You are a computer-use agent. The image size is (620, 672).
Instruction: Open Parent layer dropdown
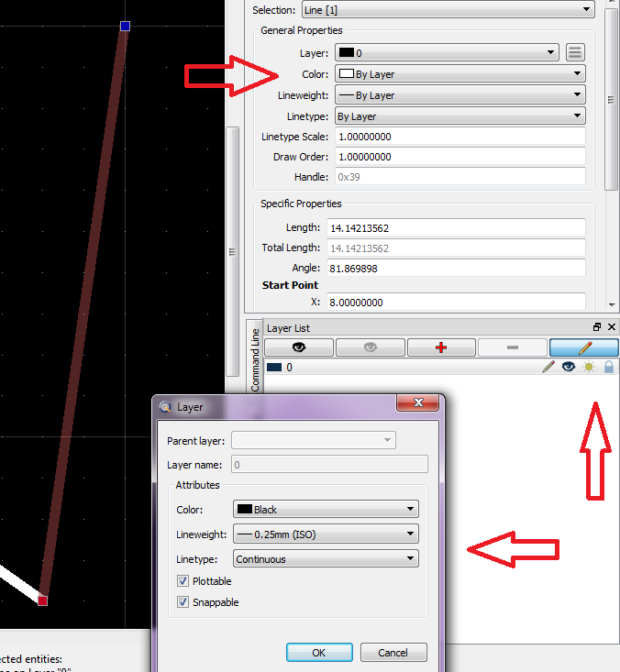(x=314, y=440)
